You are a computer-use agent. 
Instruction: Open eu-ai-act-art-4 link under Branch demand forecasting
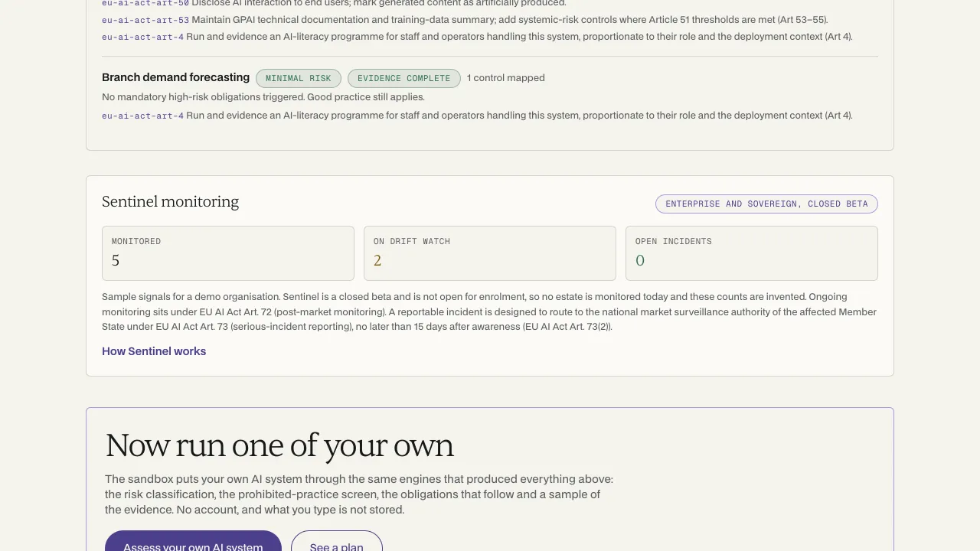pyautogui.click(x=143, y=116)
